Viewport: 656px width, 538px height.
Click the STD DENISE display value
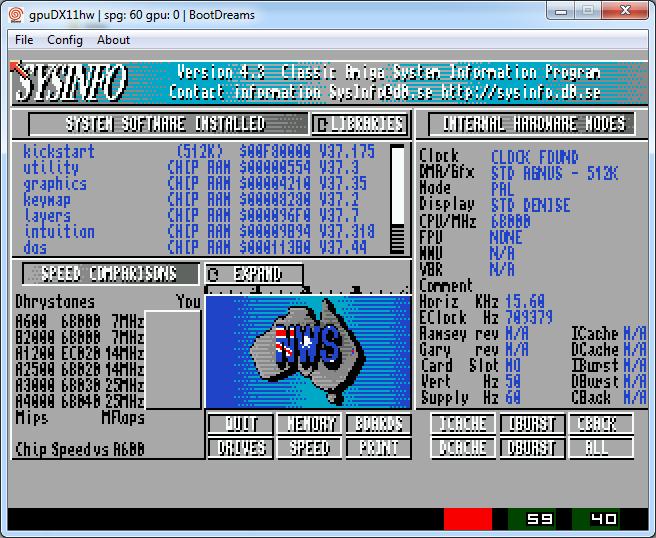coord(530,205)
